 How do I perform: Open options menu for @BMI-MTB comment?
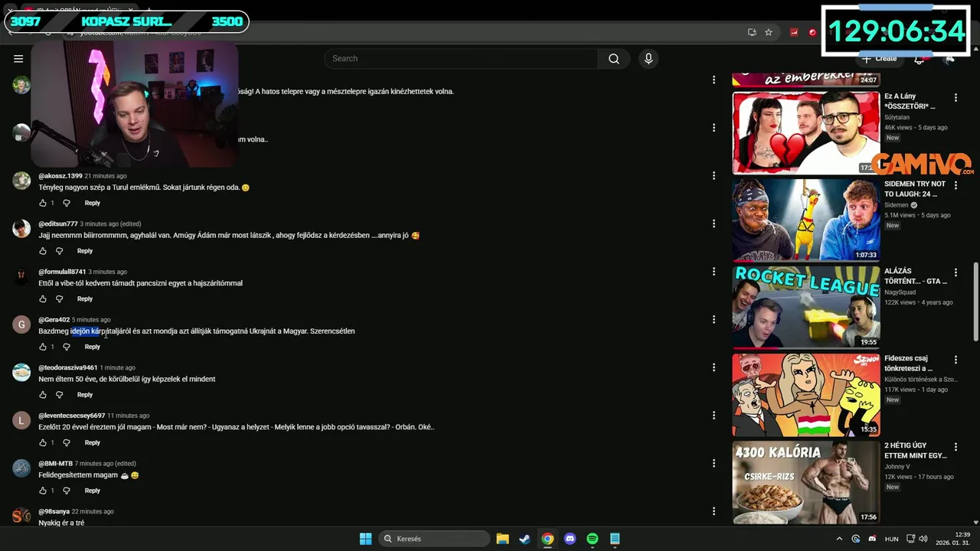click(x=714, y=463)
